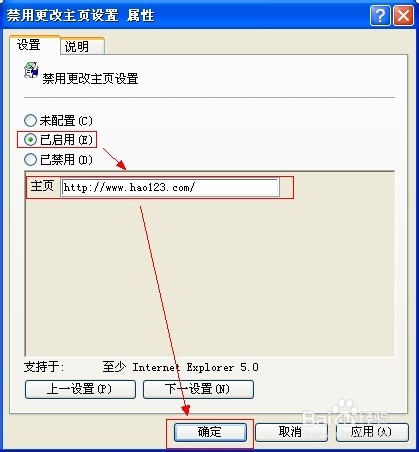Click the 确定 button
This screenshot has width=419, height=452.
click(210, 432)
